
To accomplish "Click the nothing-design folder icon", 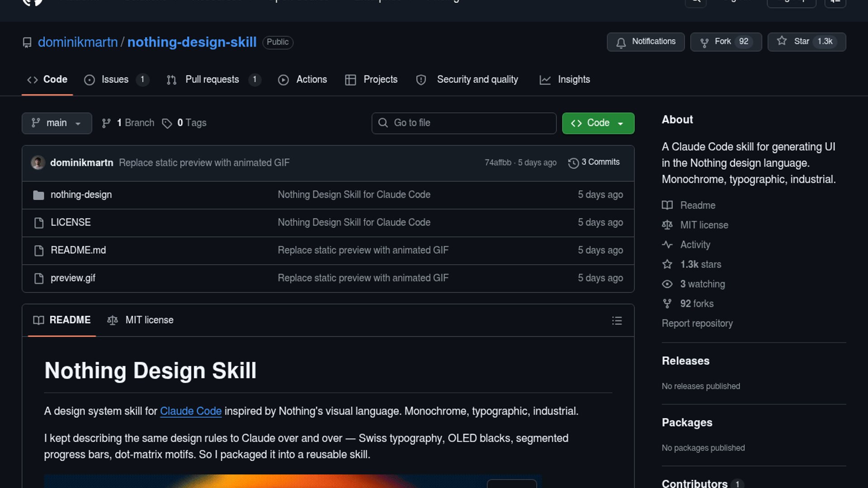I will (38, 195).
